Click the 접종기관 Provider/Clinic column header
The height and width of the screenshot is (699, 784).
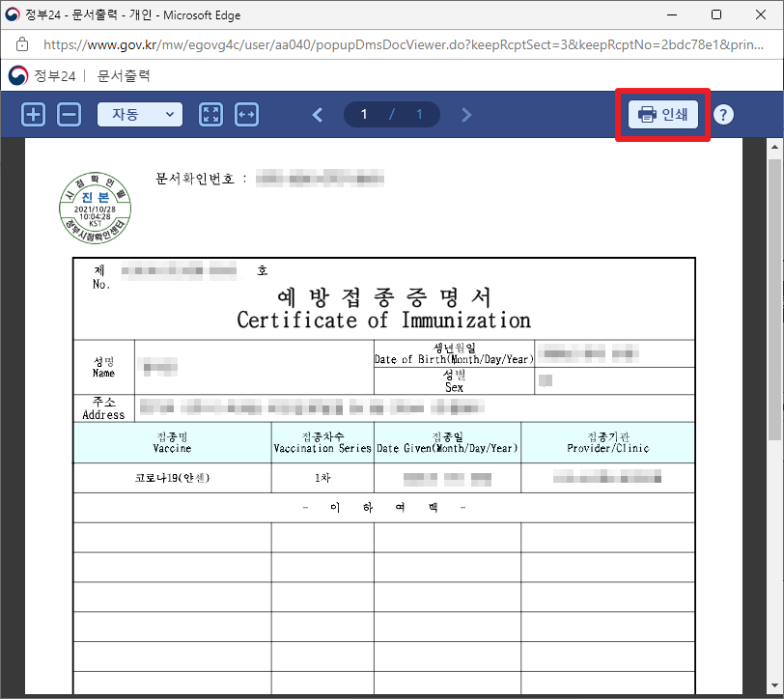607,442
